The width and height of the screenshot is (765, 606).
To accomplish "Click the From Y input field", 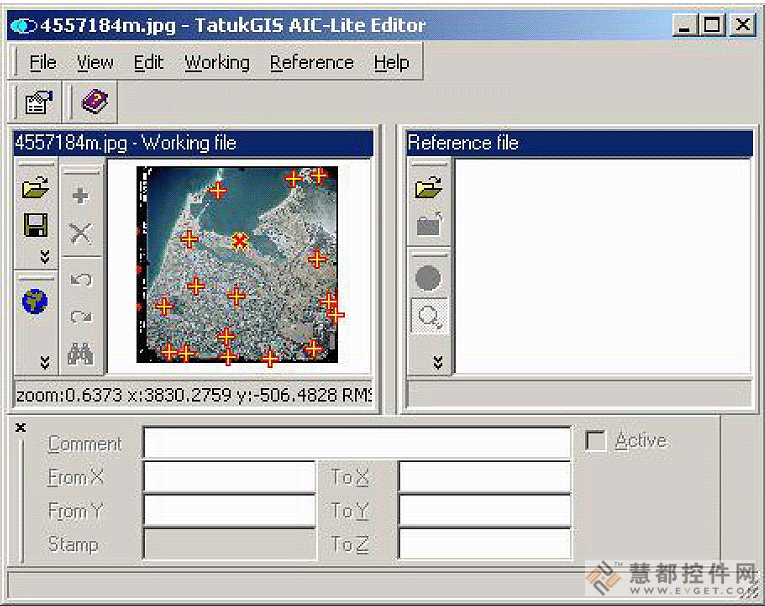I will click(229, 511).
